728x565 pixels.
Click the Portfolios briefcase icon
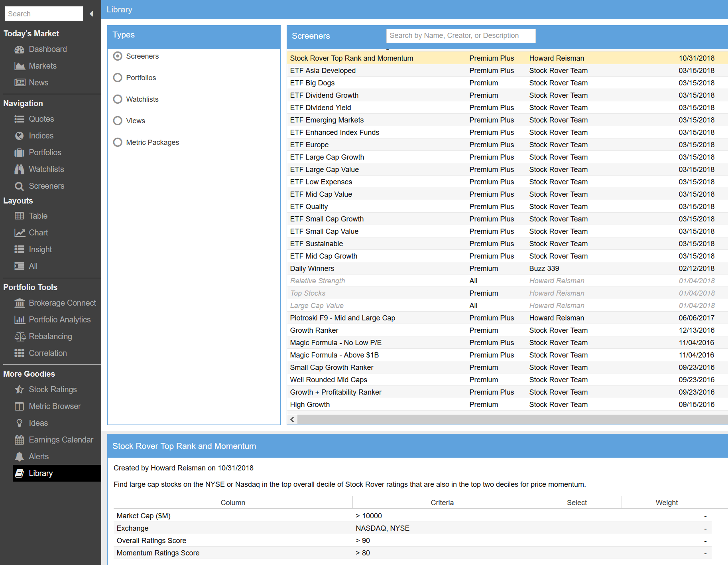click(19, 153)
